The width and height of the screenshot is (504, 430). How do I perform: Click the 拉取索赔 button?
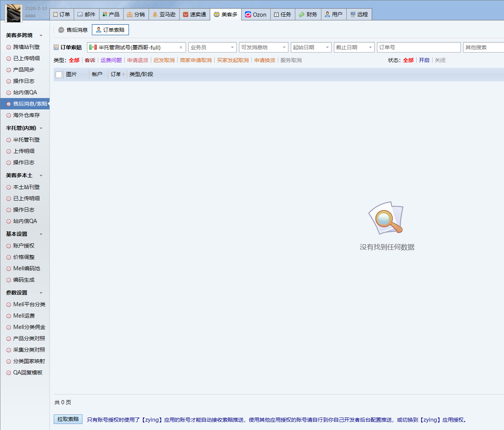68,419
